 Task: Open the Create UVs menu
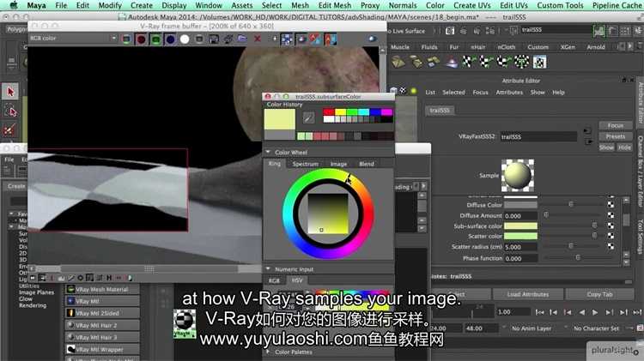tap(472, 5)
